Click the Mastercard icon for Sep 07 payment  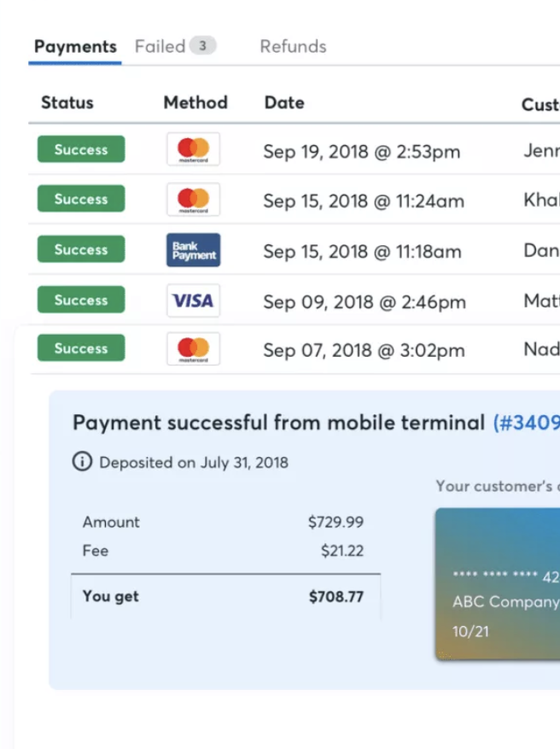tap(193, 348)
